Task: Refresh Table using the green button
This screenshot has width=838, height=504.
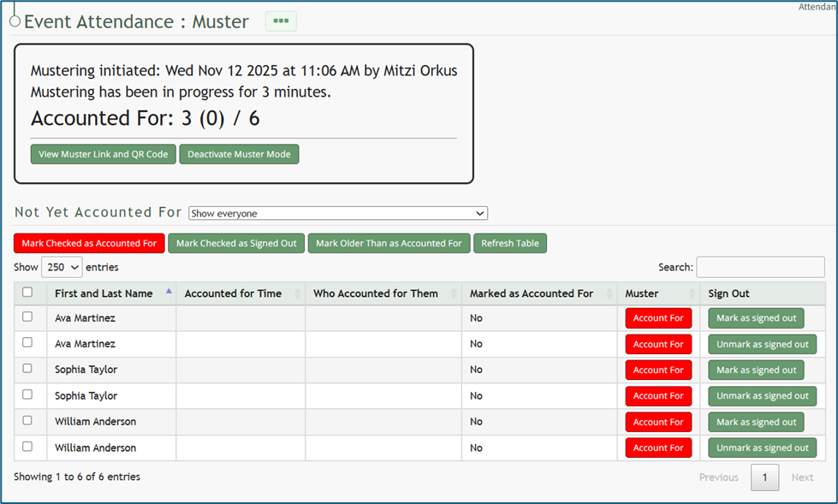Action: (x=510, y=243)
